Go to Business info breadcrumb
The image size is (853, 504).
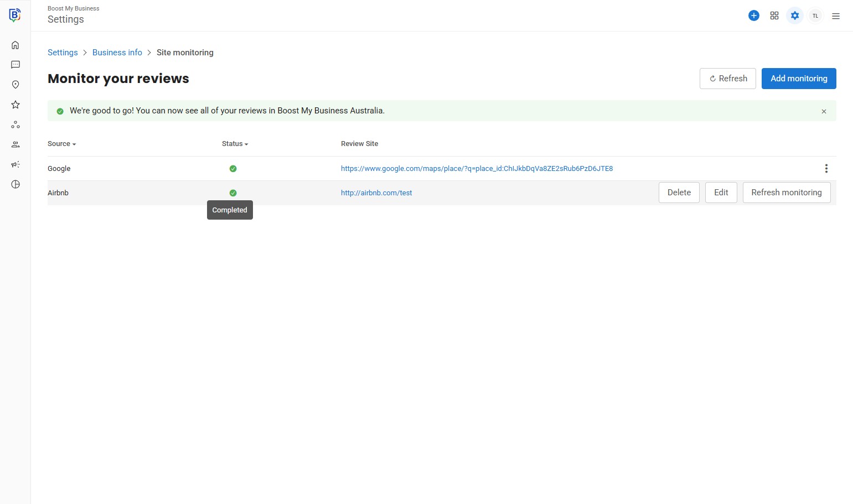coord(117,53)
